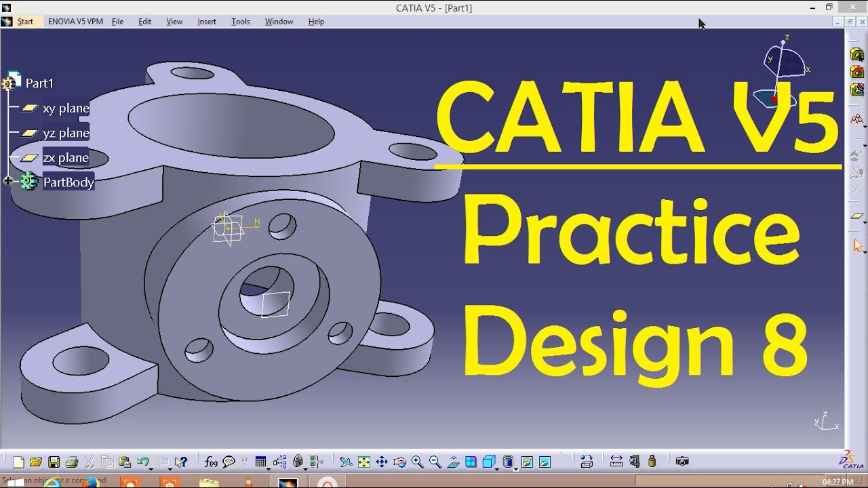868x488 pixels.
Task: Click the Design Table icon
Action: pyautogui.click(x=261, y=462)
